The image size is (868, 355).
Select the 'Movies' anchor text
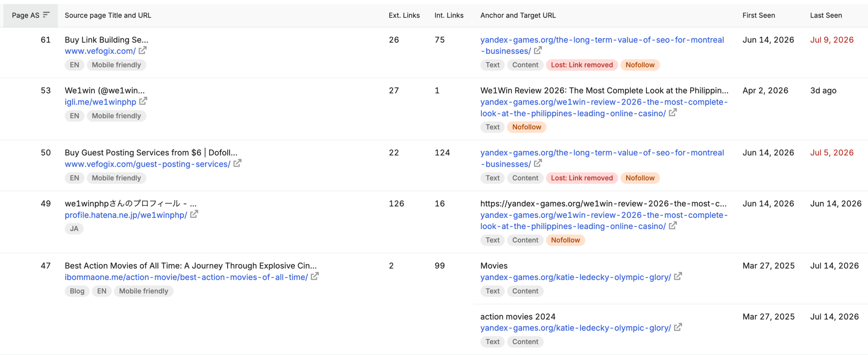(x=494, y=266)
